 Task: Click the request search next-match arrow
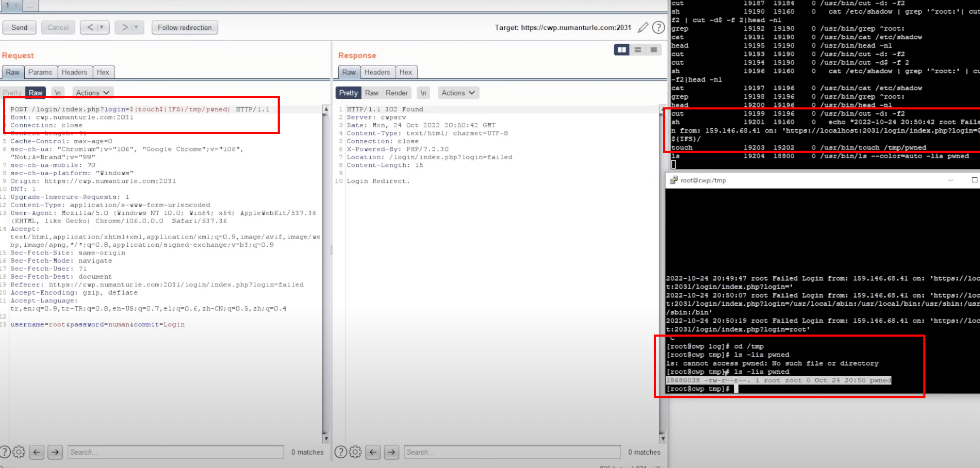tap(55, 452)
